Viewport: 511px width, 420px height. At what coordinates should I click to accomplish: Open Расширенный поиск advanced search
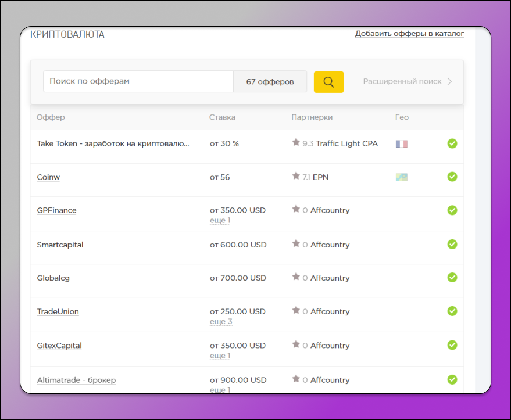(x=407, y=82)
